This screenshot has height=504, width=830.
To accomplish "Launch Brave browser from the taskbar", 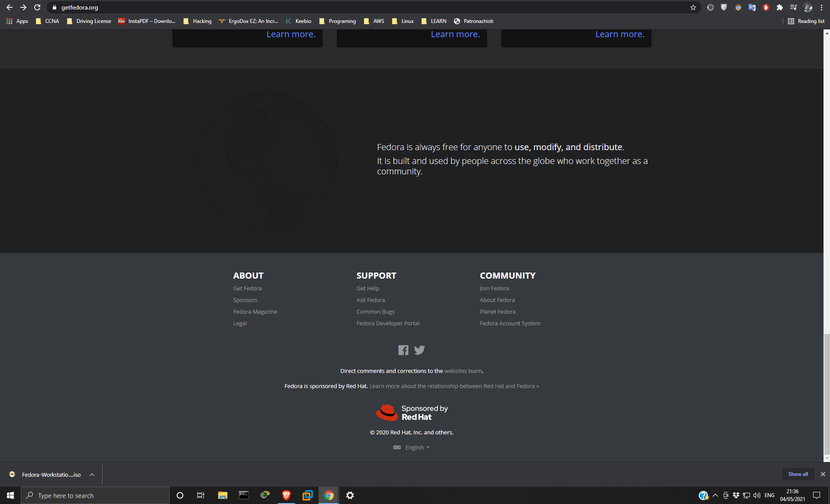I will 286,495.
